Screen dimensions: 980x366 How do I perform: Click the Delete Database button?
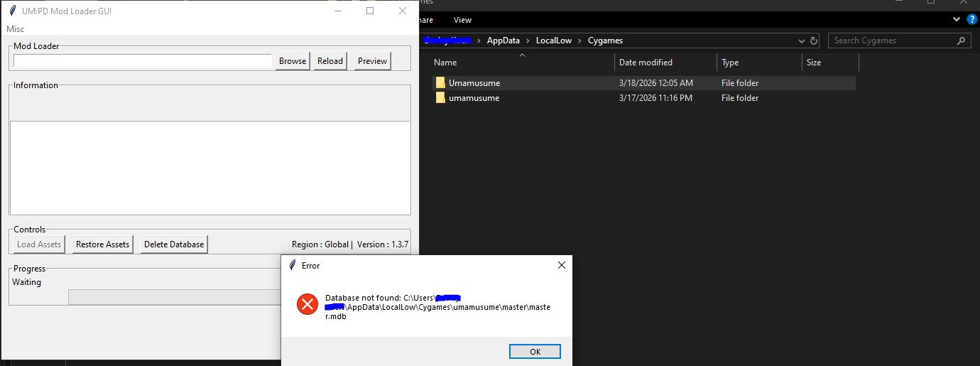(x=174, y=244)
